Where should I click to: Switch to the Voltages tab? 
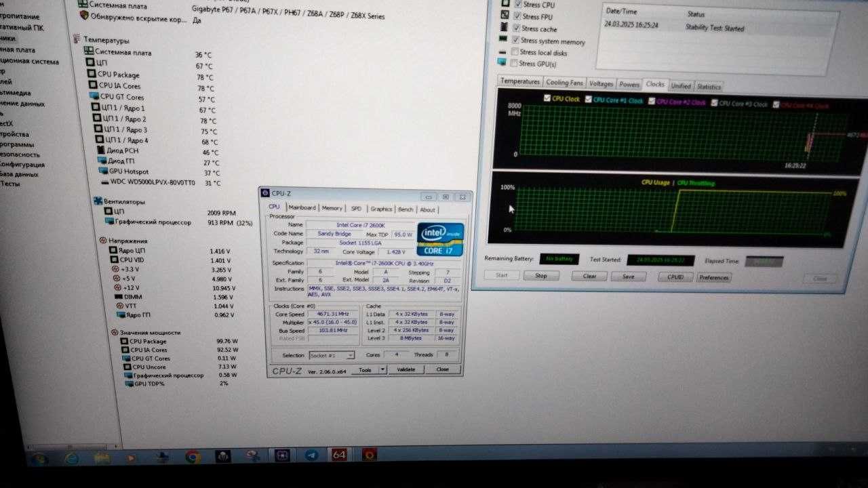[x=601, y=84]
